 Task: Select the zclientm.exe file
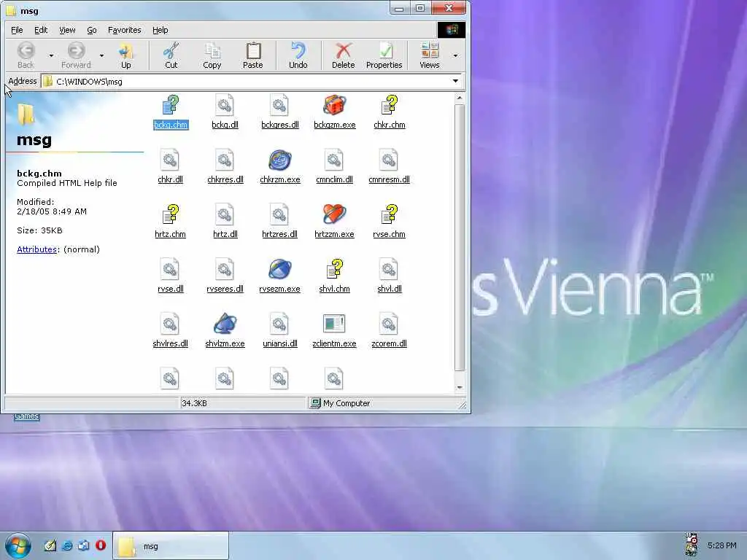tap(334, 332)
